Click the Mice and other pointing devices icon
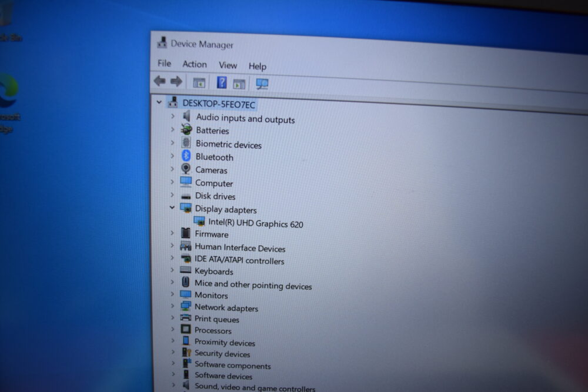Viewport: 588px width, 392px height. tap(186, 282)
